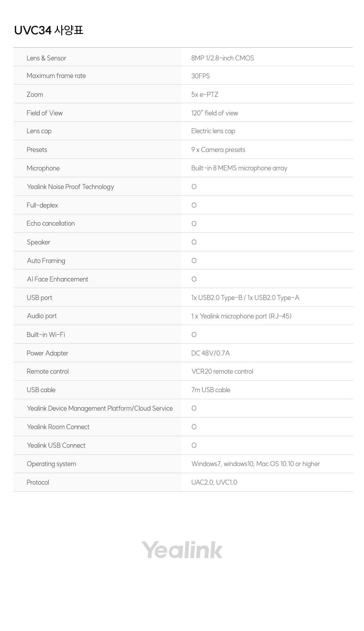Click the Built-in 8 MEMS microphone array text
The width and height of the screenshot is (364, 631).
239,168
